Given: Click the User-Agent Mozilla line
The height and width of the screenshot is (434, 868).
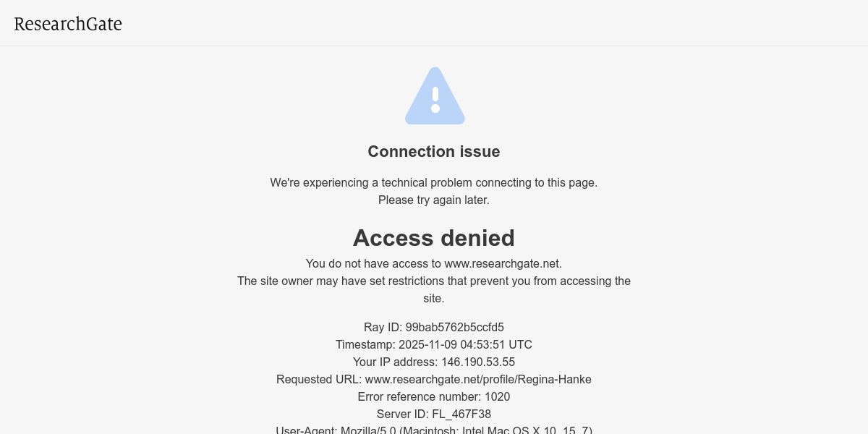Looking at the screenshot, I should 434,430.
